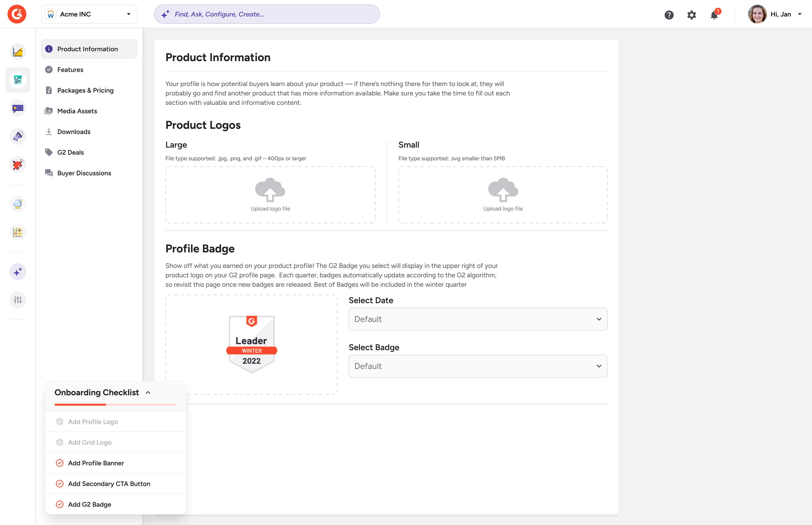Open the integrations puzzle piece sidebar icon
The height and width of the screenshot is (525, 812).
click(x=18, y=165)
